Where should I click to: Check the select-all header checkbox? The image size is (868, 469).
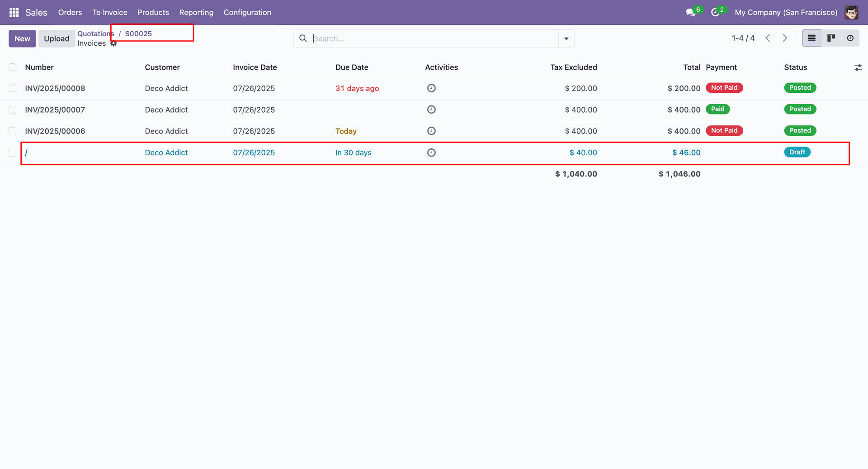[13, 67]
